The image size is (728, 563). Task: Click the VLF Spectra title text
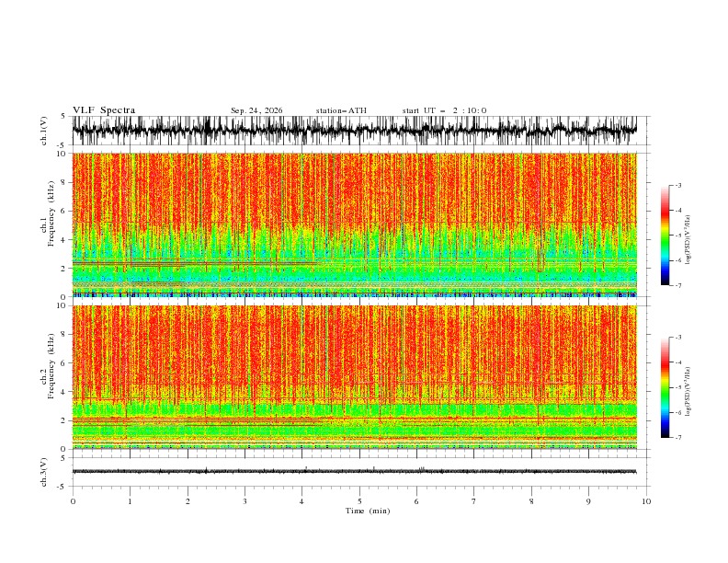pyautogui.click(x=104, y=110)
